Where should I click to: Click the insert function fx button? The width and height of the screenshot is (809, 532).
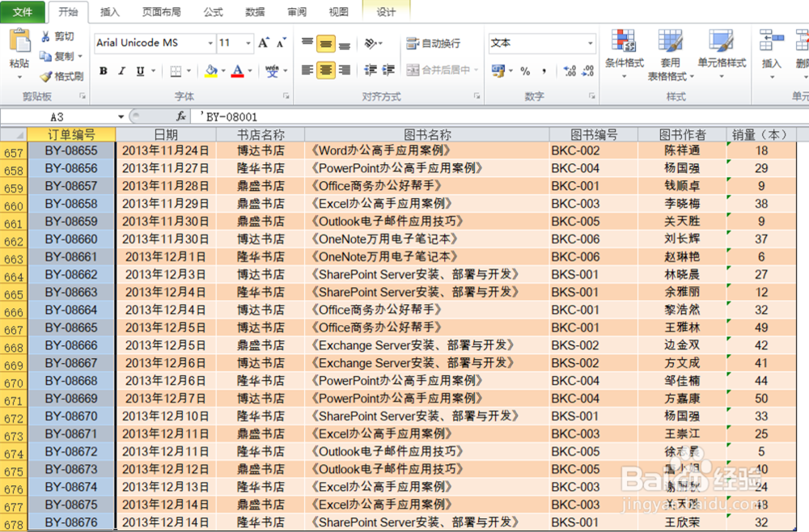tap(181, 116)
